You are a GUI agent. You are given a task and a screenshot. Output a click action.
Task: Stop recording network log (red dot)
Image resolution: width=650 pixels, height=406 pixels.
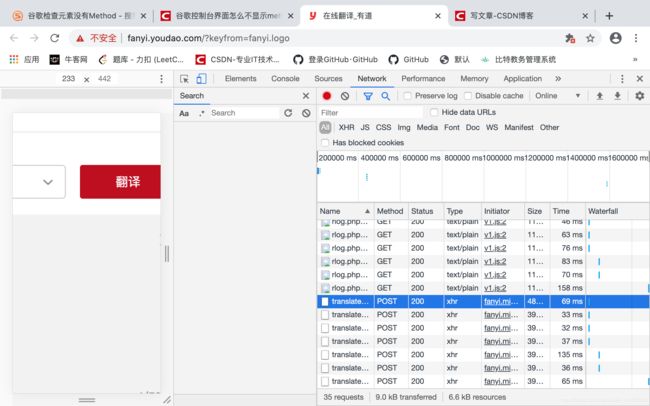[x=327, y=96]
